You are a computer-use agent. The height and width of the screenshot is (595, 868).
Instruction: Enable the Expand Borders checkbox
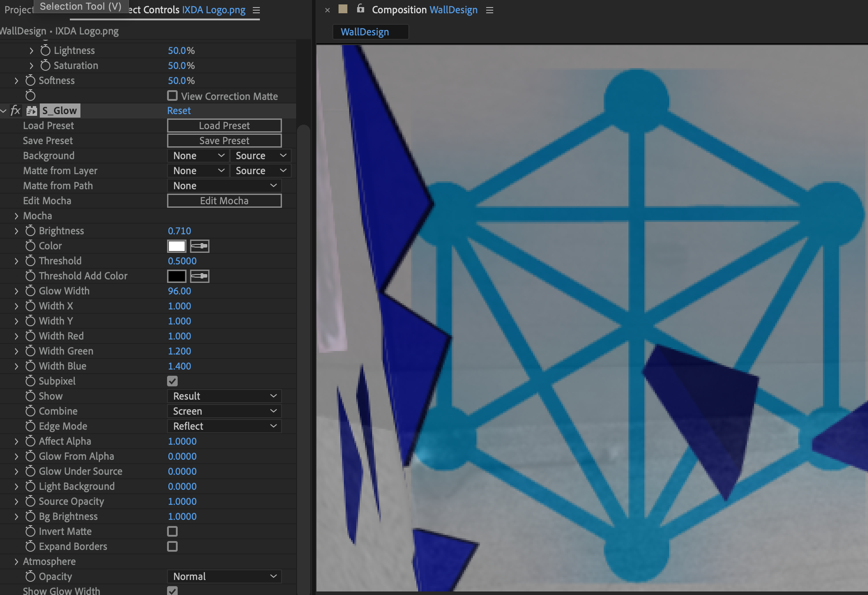(172, 546)
